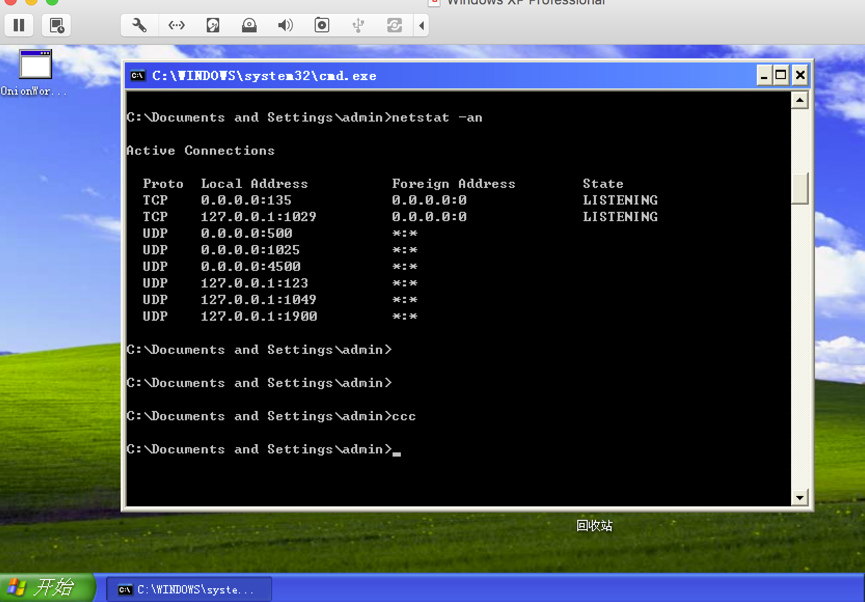Open the cmd.exe title bar system menu icon
This screenshot has width=865, height=602.
[138, 76]
